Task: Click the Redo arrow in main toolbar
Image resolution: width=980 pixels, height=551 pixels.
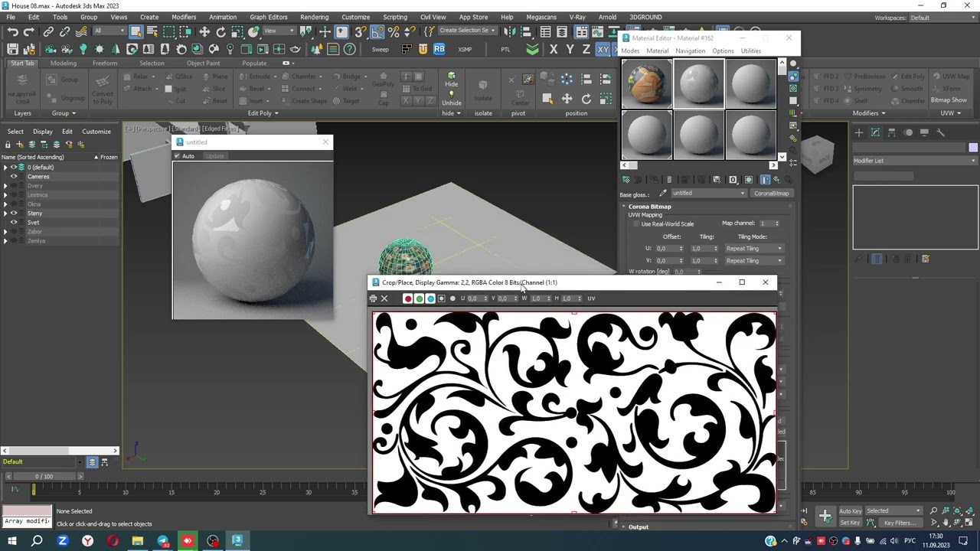Action: click(x=29, y=32)
